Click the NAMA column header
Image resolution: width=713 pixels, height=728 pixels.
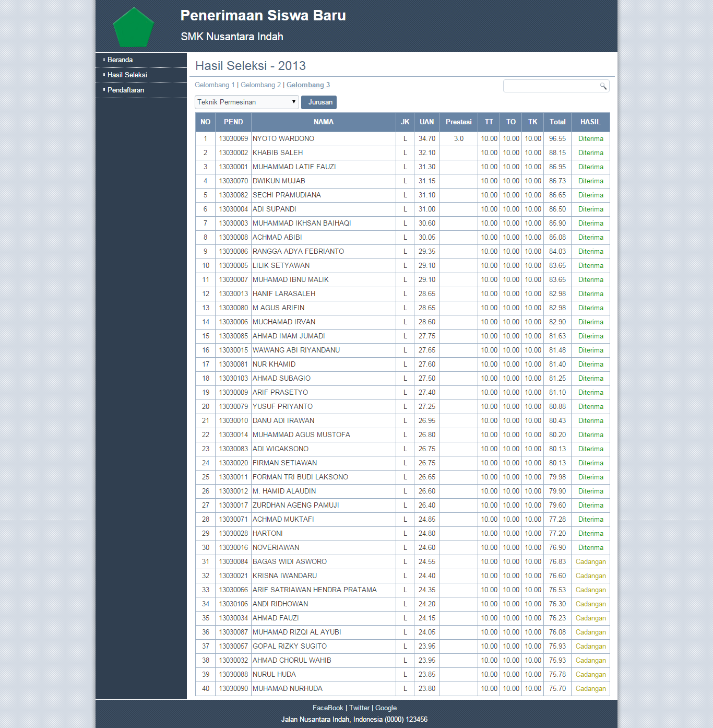click(324, 122)
